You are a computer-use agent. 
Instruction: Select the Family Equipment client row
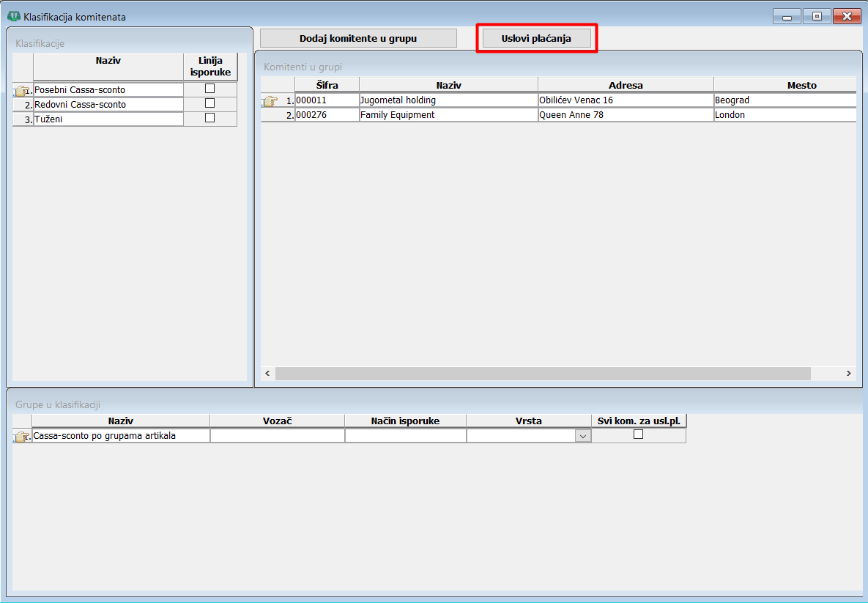448,115
